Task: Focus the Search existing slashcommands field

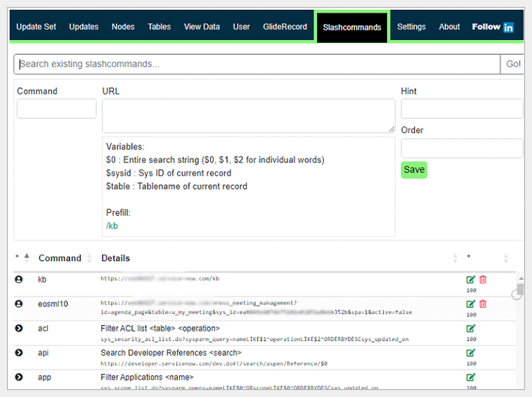Action: click(257, 64)
